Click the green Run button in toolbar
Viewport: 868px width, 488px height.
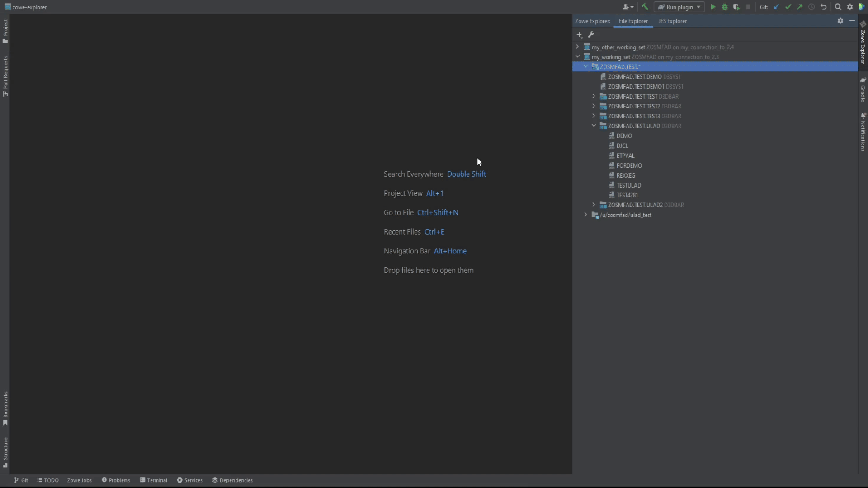(x=713, y=7)
